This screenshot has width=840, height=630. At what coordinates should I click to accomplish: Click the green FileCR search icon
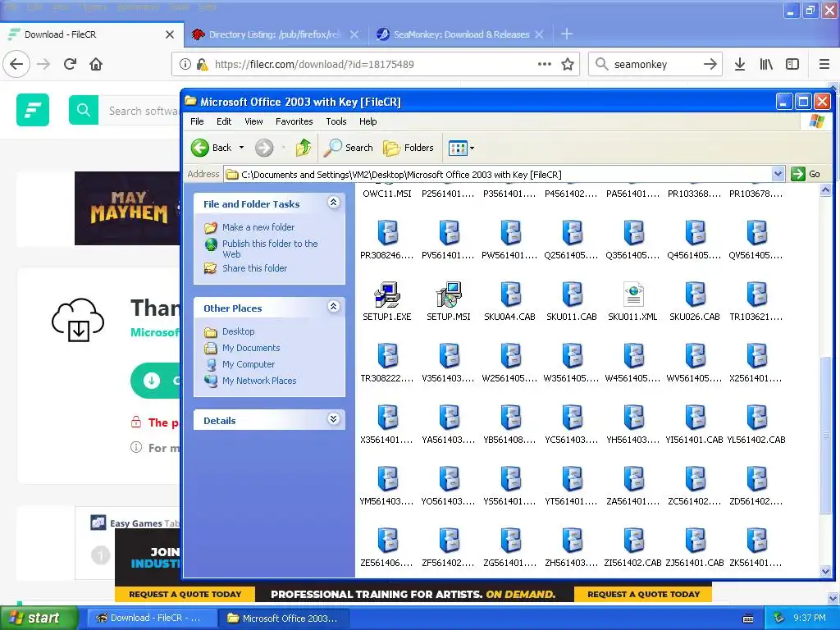[x=84, y=110]
